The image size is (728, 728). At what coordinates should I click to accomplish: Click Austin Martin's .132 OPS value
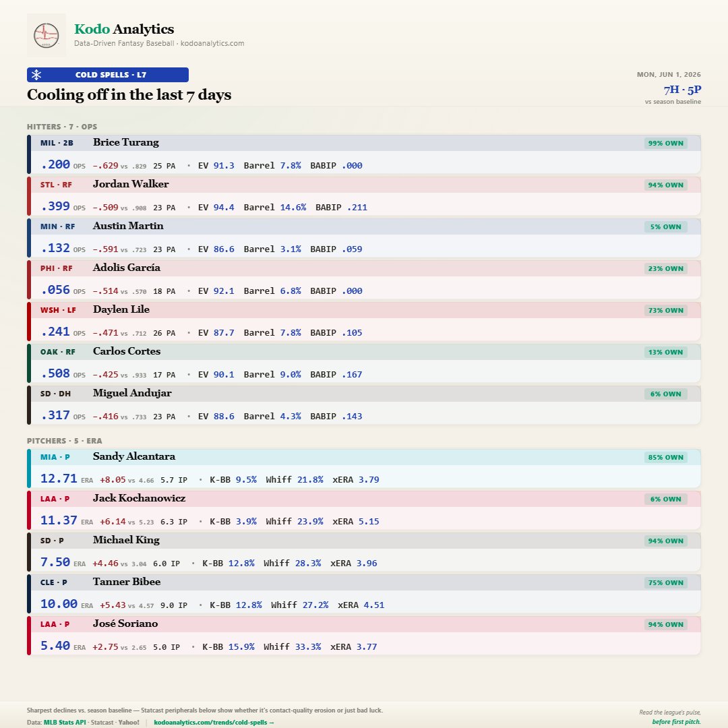pos(55,248)
